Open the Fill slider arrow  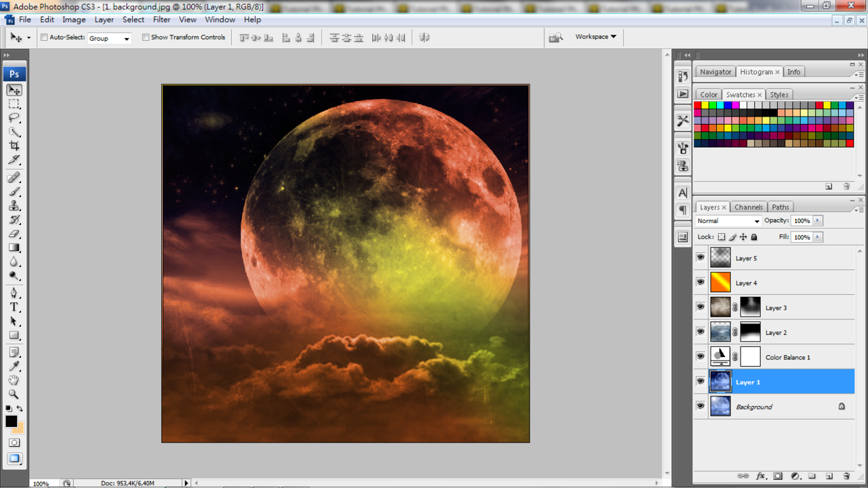tap(818, 237)
